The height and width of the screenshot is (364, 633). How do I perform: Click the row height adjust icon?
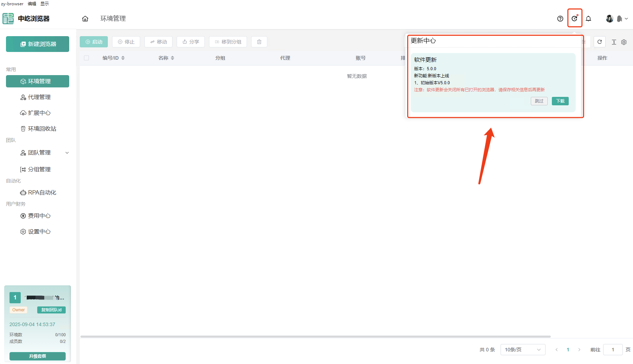pos(614,42)
